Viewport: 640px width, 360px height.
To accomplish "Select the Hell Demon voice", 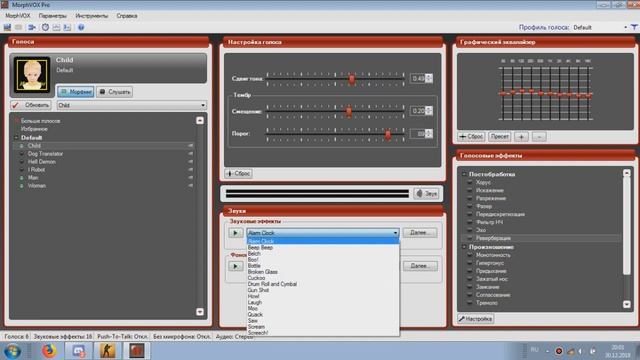I will pos(42,162).
